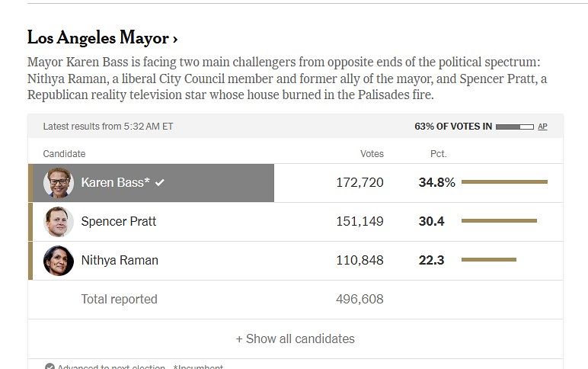Image resolution: width=588 pixels, height=369 pixels.
Task: Click the chevron arrow after Los Angeles Mayor
Action: coord(174,39)
